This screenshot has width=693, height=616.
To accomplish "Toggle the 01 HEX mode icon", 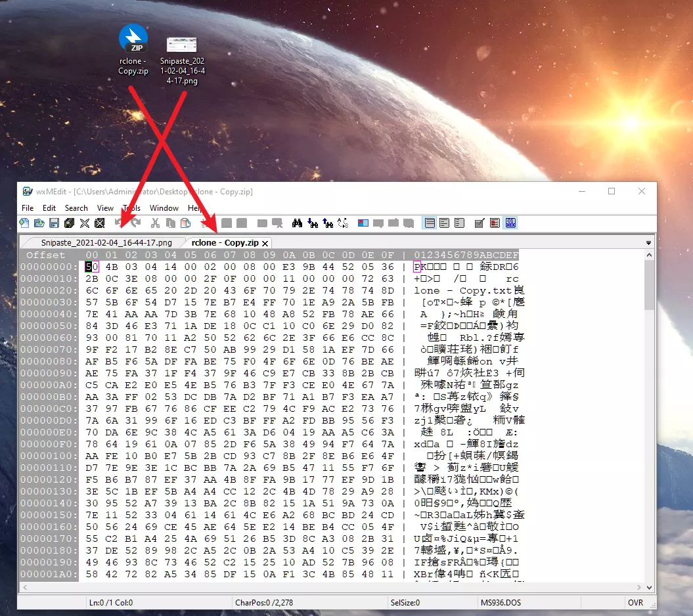I will click(510, 223).
